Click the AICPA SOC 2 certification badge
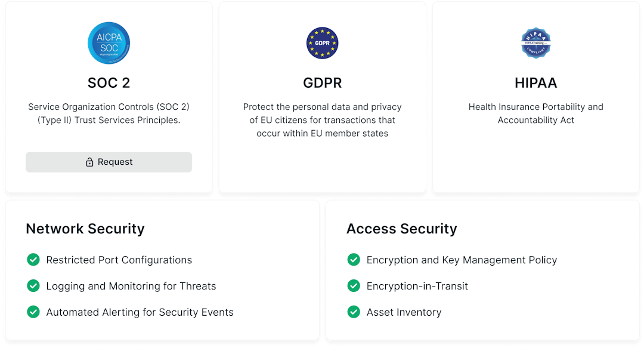Screen dimensions: 644x348 (109, 42)
